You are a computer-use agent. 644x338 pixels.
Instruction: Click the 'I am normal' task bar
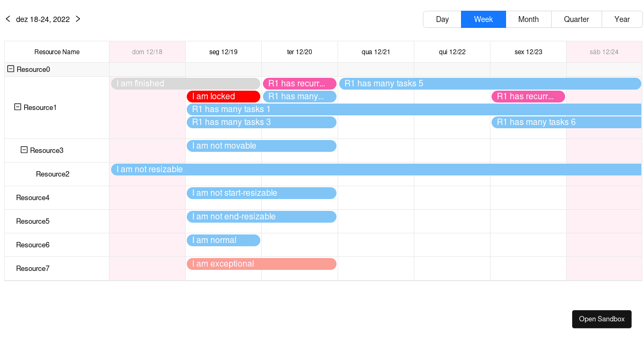223,240
